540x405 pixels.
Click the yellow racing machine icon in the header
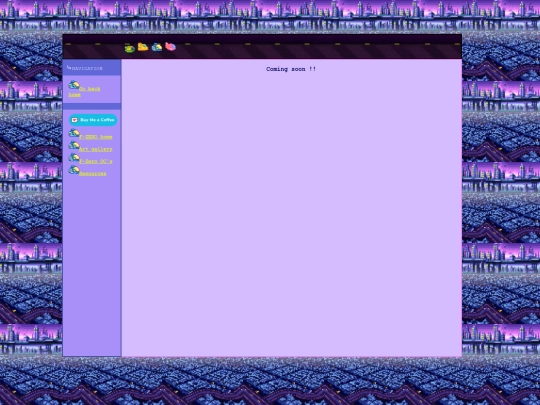[x=143, y=47]
